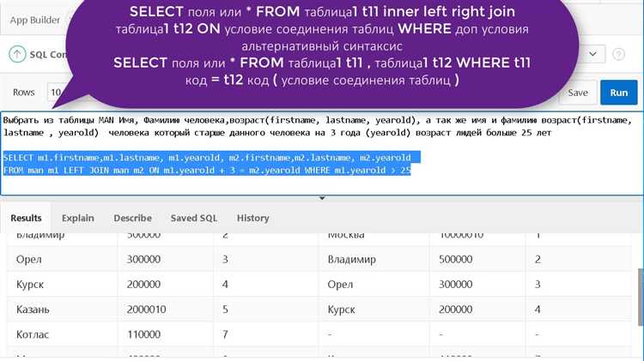This screenshot has width=644, height=361.
Task: Switch to the Results tab
Action: (x=27, y=218)
